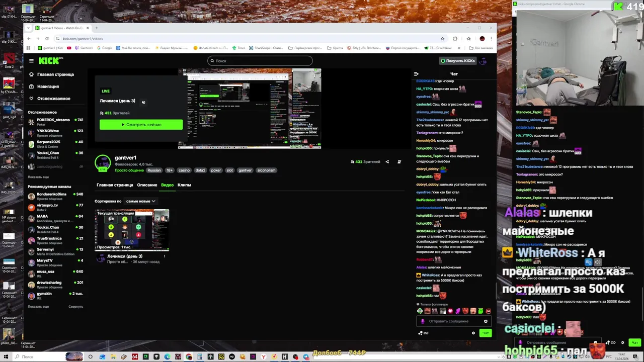The width and height of the screenshot is (644, 362).
Task: Focus the Поиск search field on Kick
Action: (x=260, y=61)
